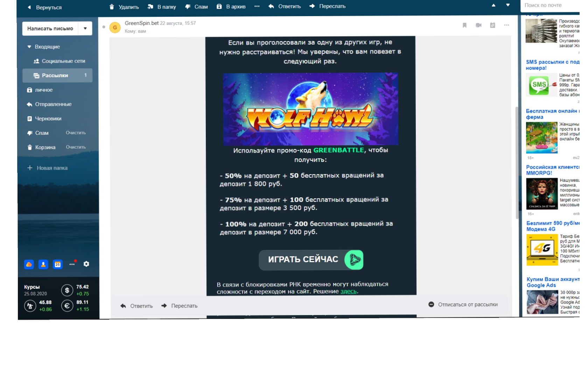This screenshot has width=588, height=368.
Task: Open the cloud storage icon in the sidebar
Action: coord(29,264)
